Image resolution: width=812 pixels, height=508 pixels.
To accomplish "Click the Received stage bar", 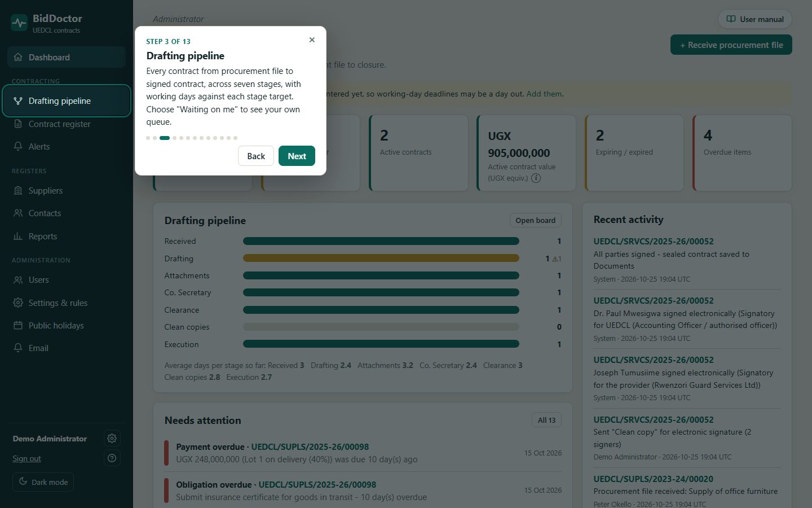I will pos(381,241).
